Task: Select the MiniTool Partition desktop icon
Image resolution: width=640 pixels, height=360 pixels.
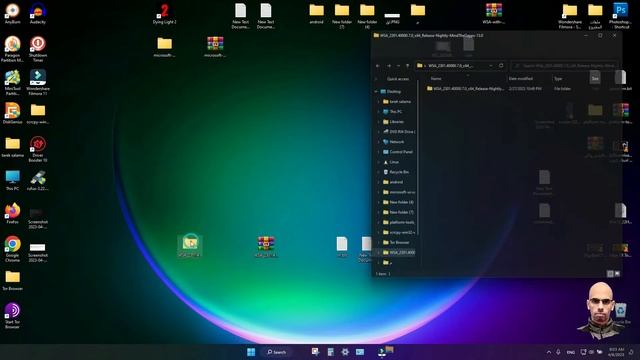Action: click(x=12, y=82)
